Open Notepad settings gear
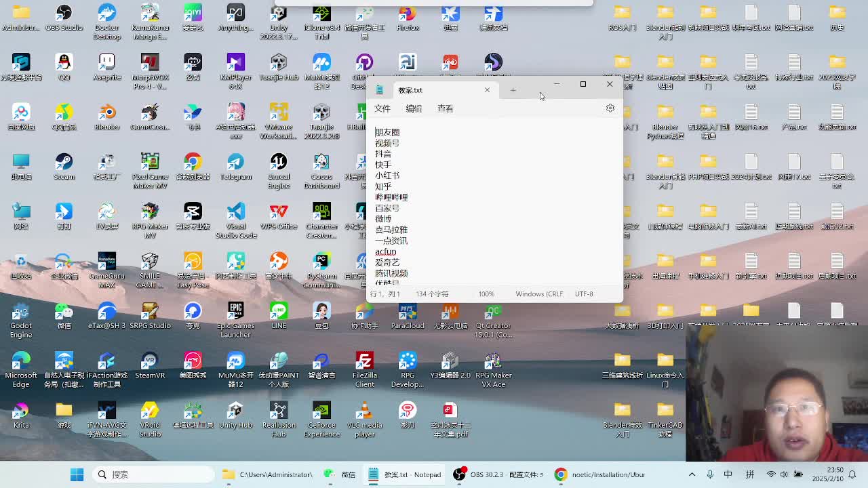 point(610,108)
